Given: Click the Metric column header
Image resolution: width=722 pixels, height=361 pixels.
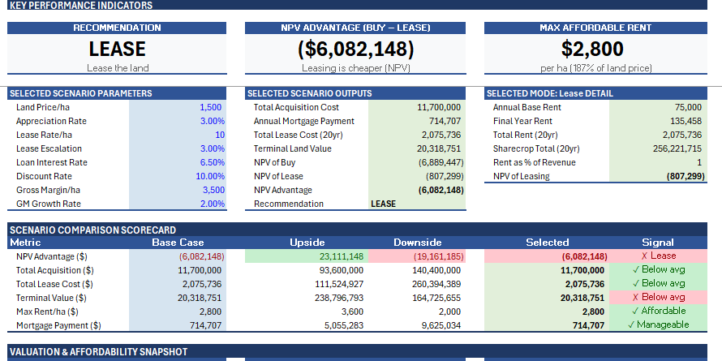Looking at the screenshot, I should 68,243.
